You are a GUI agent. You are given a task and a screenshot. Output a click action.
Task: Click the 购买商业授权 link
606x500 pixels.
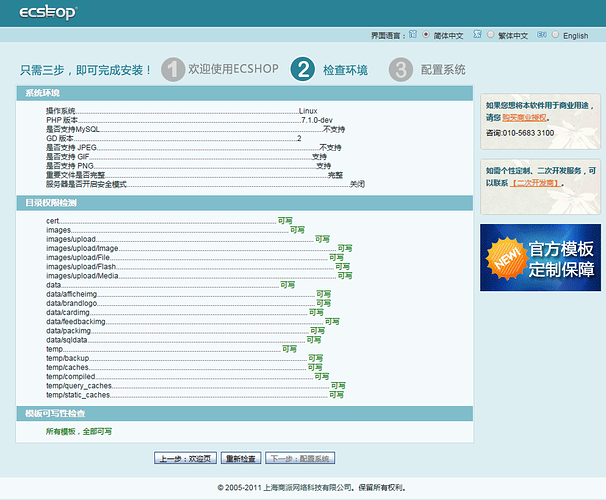point(524,117)
